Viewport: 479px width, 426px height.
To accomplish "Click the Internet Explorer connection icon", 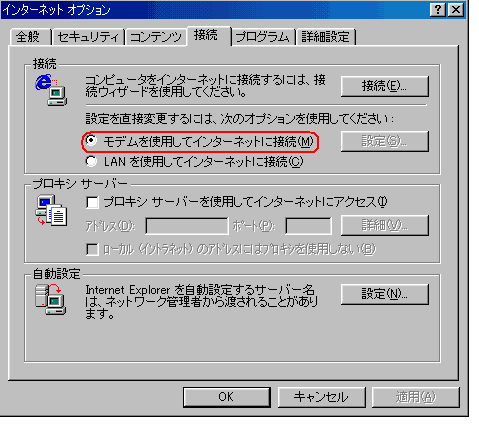I will (51, 90).
